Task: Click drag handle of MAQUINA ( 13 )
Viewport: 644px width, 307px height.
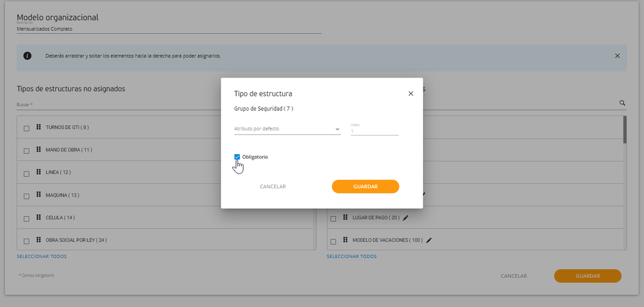Action: (38, 194)
